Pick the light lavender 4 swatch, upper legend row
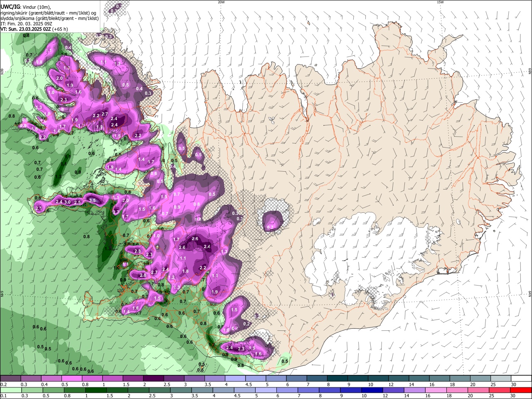 coord(235,379)
